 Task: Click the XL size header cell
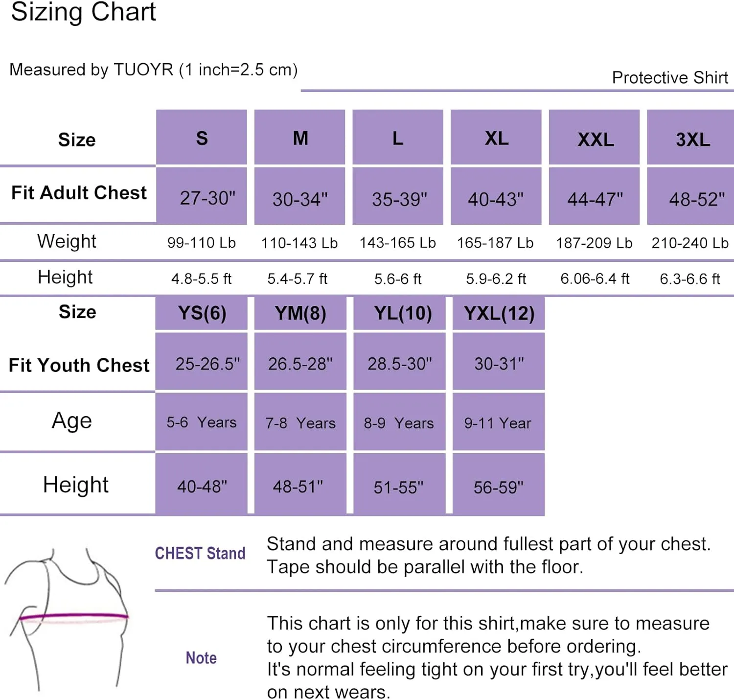(x=496, y=137)
